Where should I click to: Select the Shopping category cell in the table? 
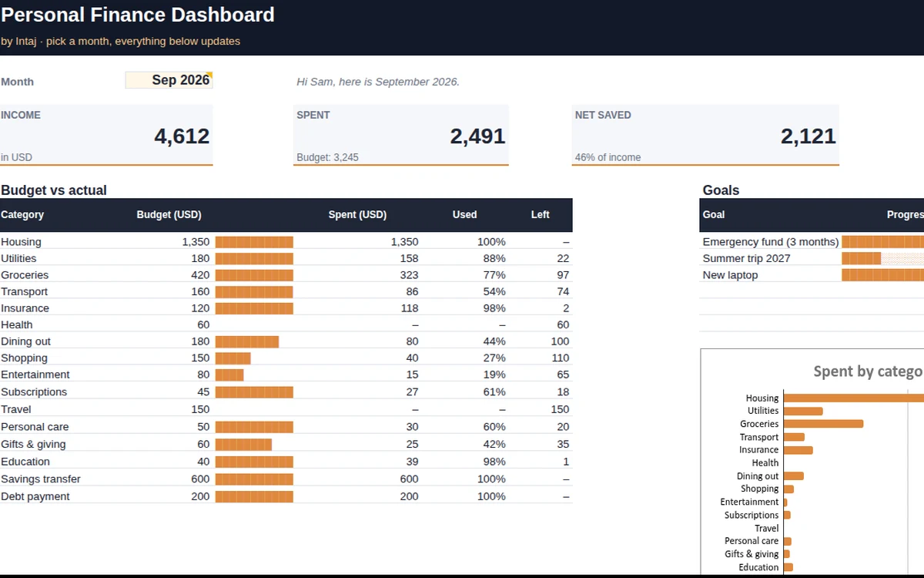pyautogui.click(x=24, y=358)
